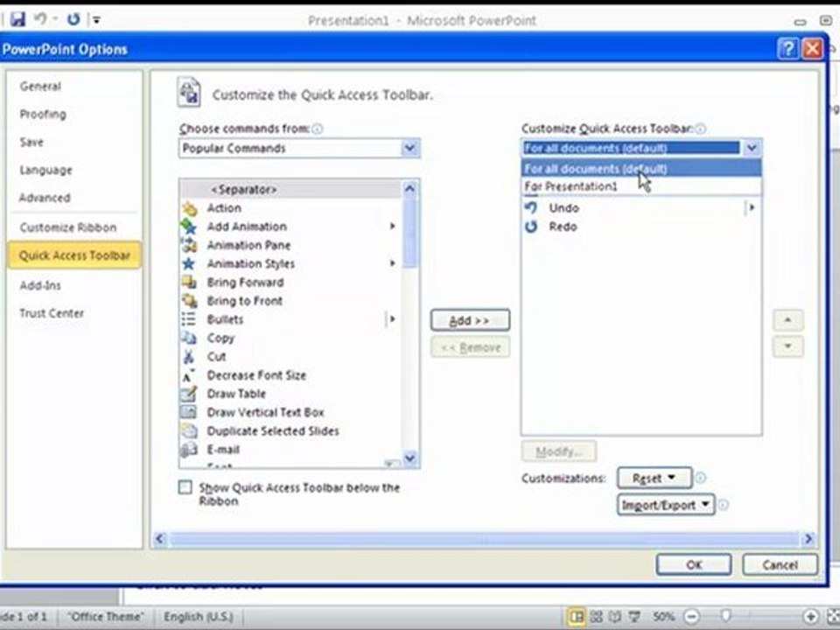Click the Cancel button
This screenshot has height=630, width=840.
[x=780, y=564]
